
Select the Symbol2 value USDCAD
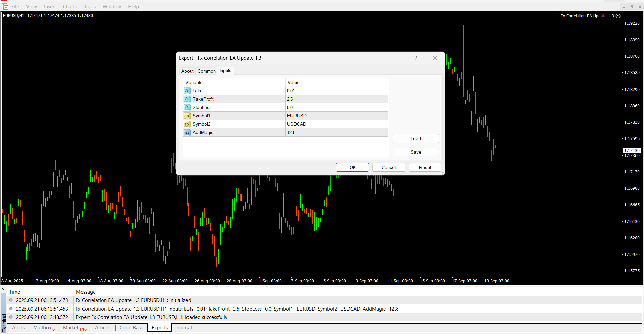337,124
